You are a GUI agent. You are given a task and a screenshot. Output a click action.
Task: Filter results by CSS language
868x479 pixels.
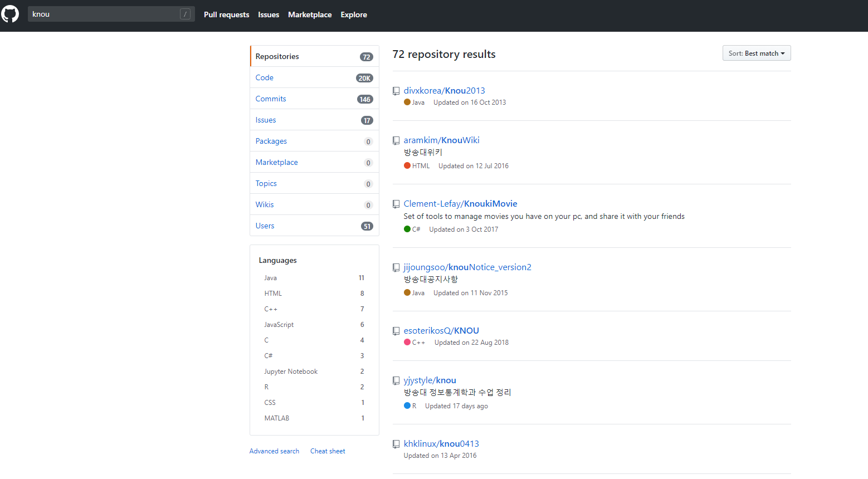pyautogui.click(x=314, y=403)
